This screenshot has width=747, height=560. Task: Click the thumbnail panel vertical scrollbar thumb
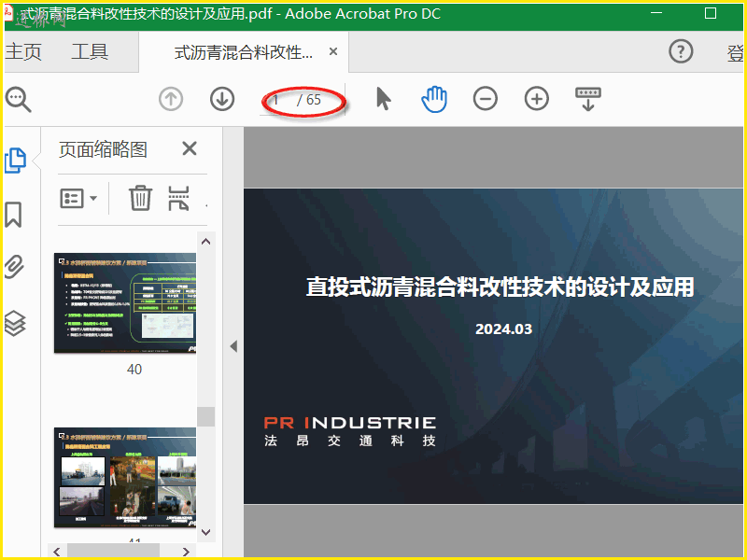pos(205,416)
